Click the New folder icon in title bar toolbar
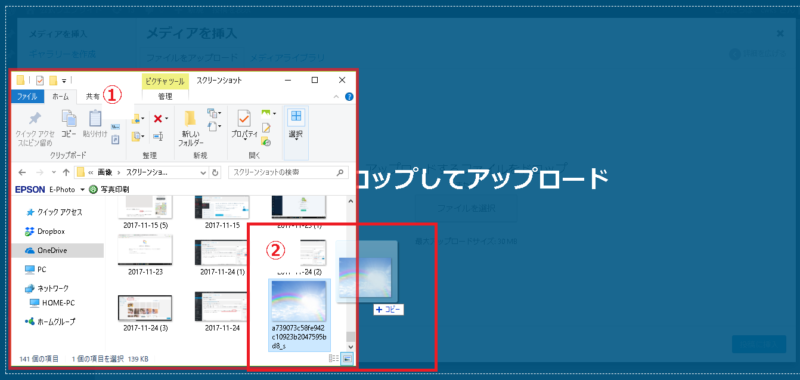 [53, 80]
